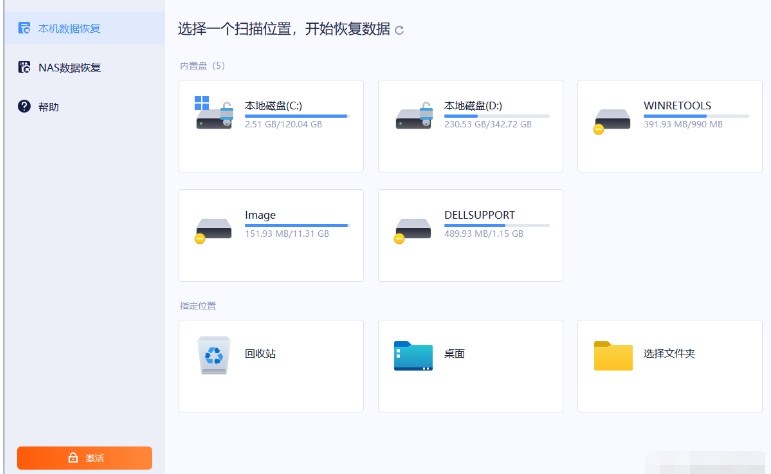Open the 帮助 menu item

49,106
